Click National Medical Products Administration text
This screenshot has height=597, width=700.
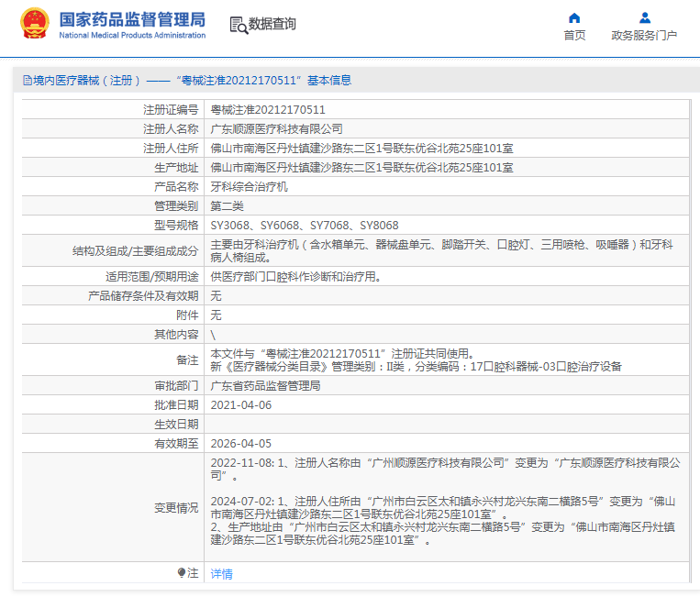(132, 35)
